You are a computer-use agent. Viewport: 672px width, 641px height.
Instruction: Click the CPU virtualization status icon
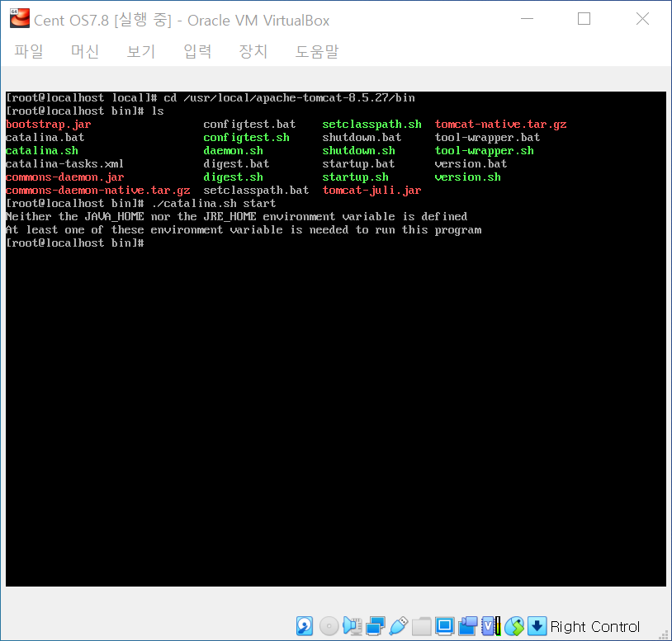click(x=491, y=626)
